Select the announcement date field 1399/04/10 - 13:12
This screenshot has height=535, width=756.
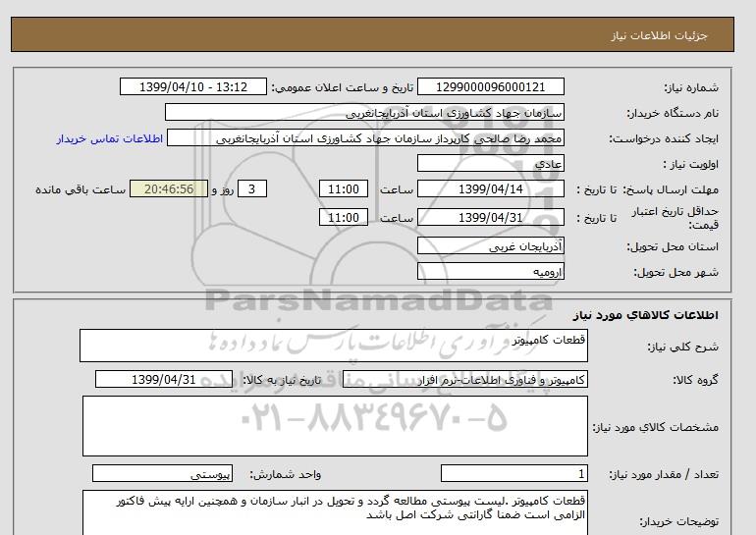(x=192, y=86)
